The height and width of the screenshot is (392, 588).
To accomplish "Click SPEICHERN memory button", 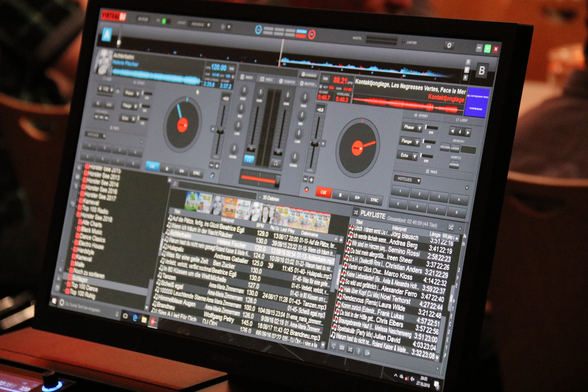I will (445, 147).
